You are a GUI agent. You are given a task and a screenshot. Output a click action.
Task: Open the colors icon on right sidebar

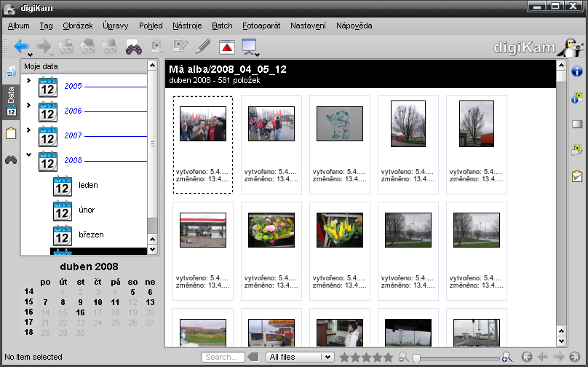(577, 124)
